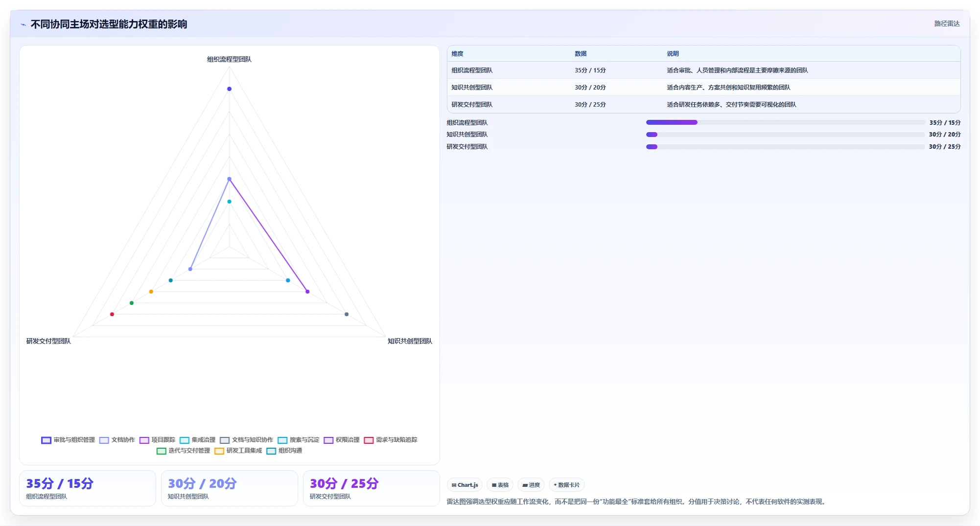Click the orange data point on radar
Viewport: 980px width, 526px height.
point(151,292)
